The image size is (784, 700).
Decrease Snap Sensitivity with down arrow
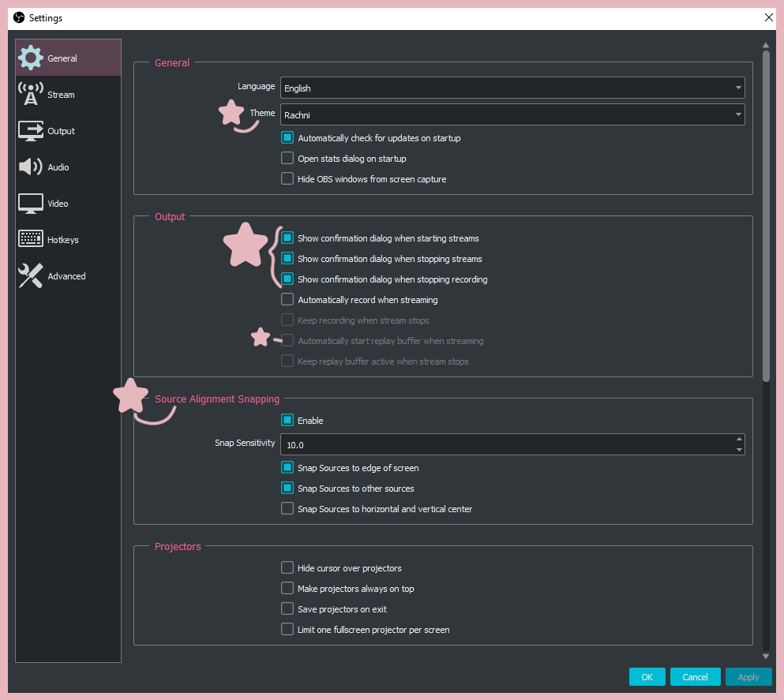point(739,450)
